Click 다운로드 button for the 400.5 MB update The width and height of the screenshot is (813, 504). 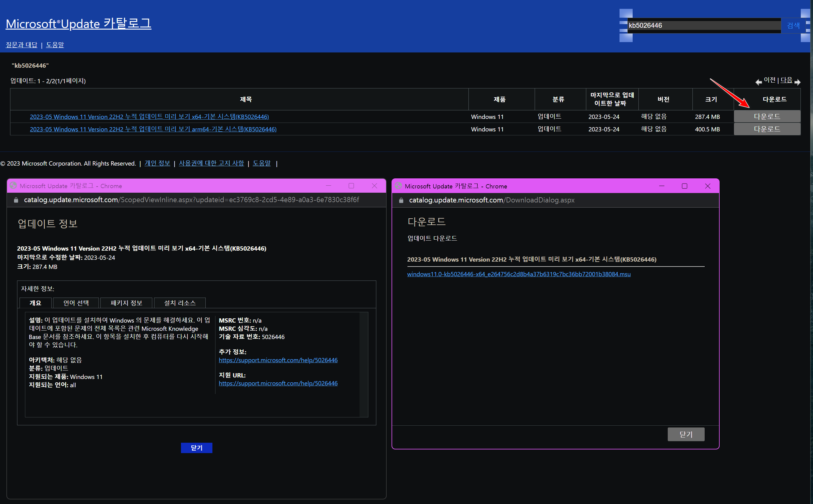coord(767,129)
